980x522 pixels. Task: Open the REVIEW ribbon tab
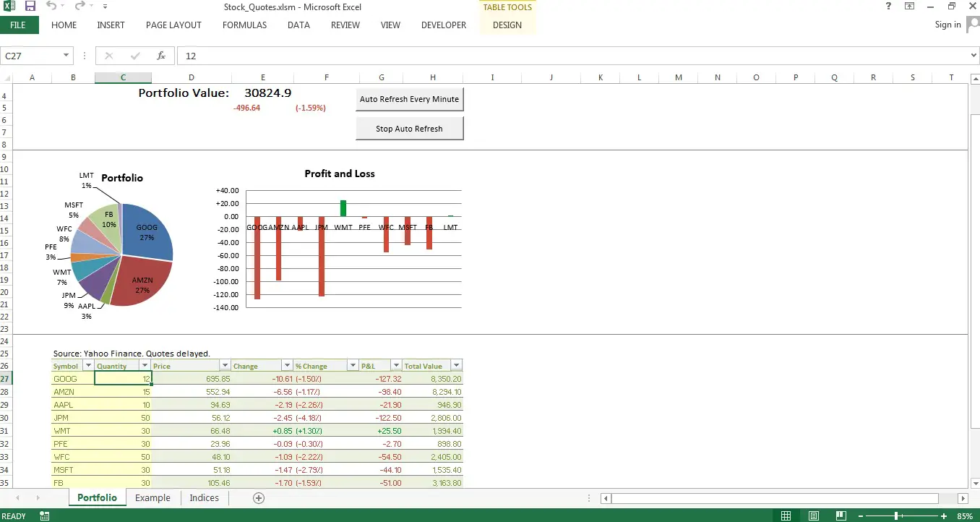coord(345,25)
